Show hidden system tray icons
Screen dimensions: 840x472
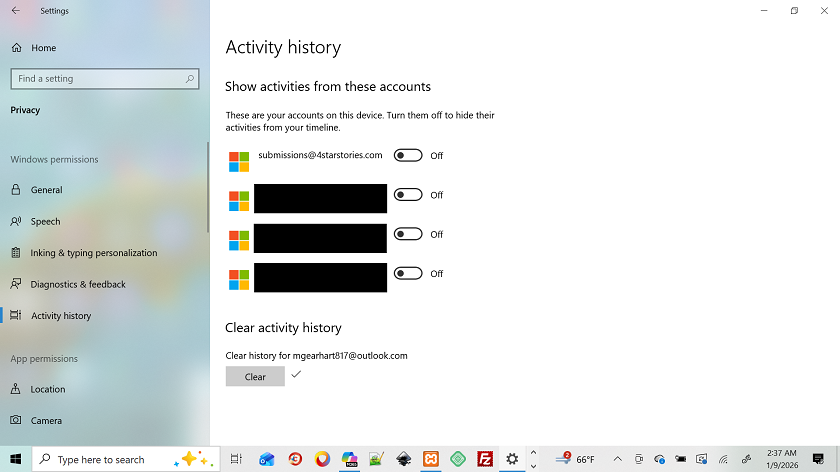coord(617,459)
